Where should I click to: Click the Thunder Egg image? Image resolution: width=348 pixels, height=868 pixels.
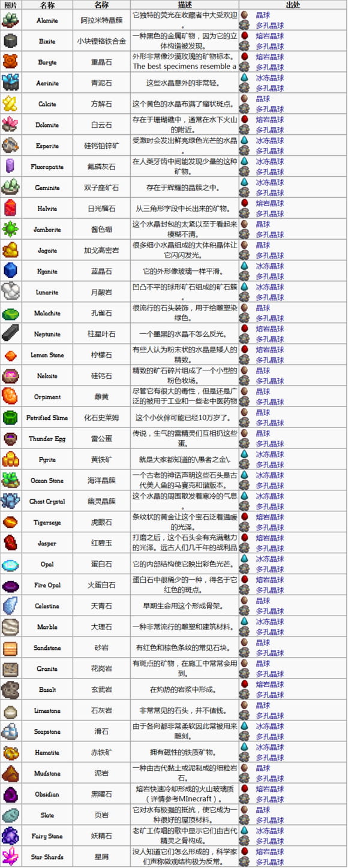click(x=10, y=438)
